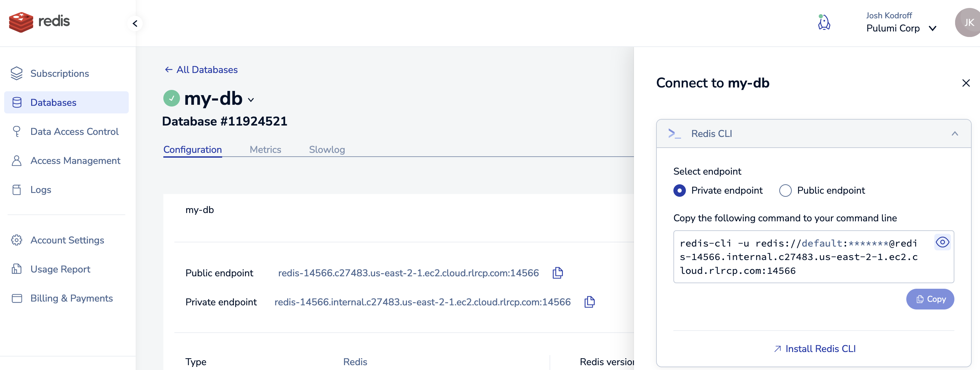
Task: Switch to the Configuration tab
Action: [192, 149]
